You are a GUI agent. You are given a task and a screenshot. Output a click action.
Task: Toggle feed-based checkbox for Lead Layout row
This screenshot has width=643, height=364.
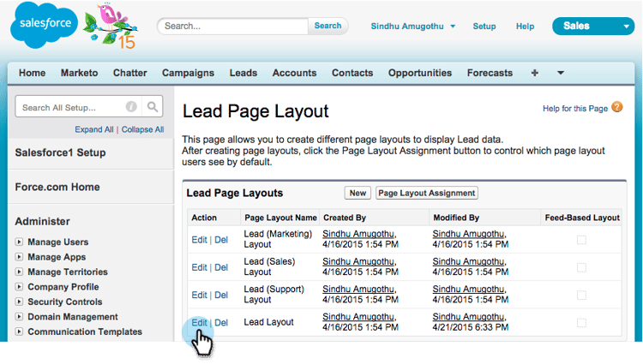point(581,323)
